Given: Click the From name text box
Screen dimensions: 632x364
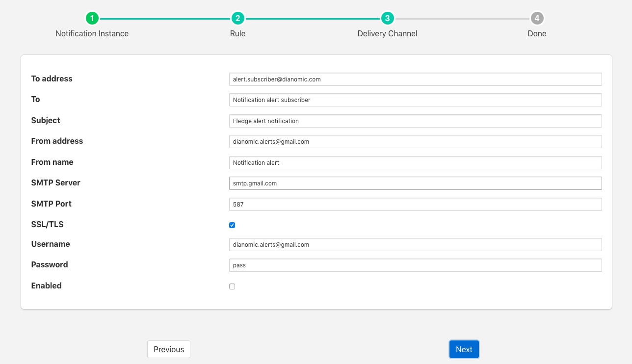Looking at the screenshot, I should (415, 162).
